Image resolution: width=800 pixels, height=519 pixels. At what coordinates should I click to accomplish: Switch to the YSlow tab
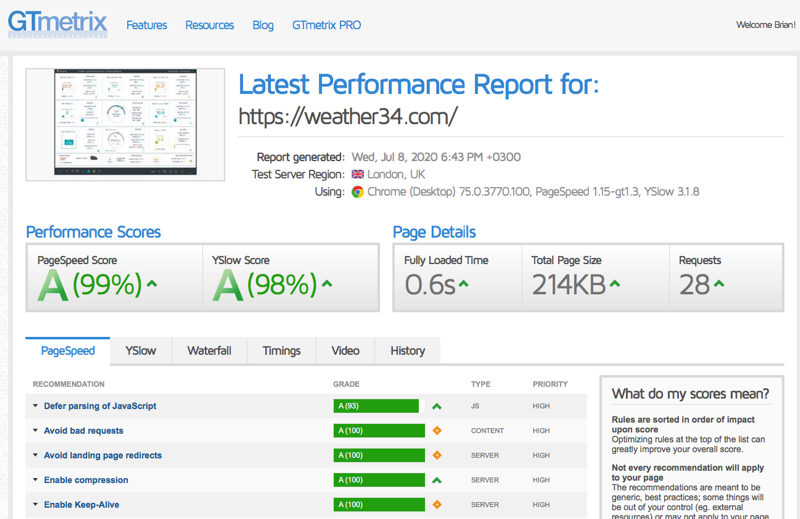141,351
